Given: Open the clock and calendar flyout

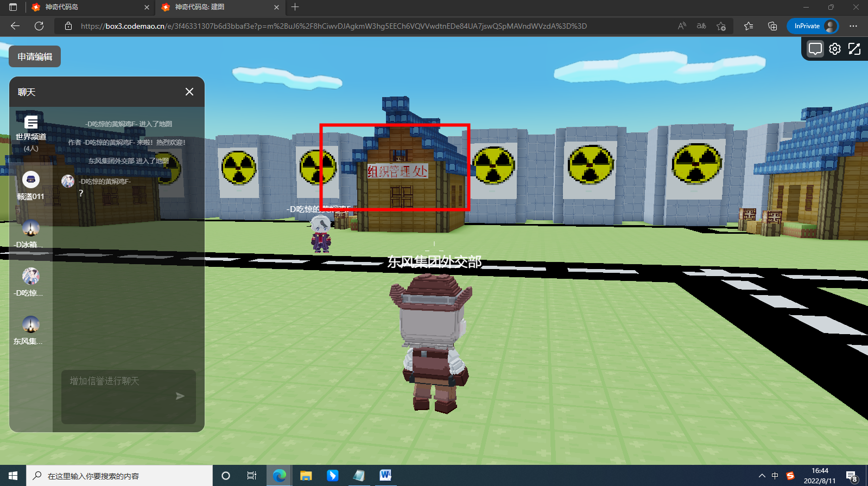Looking at the screenshot, I should tap(820, 476).
